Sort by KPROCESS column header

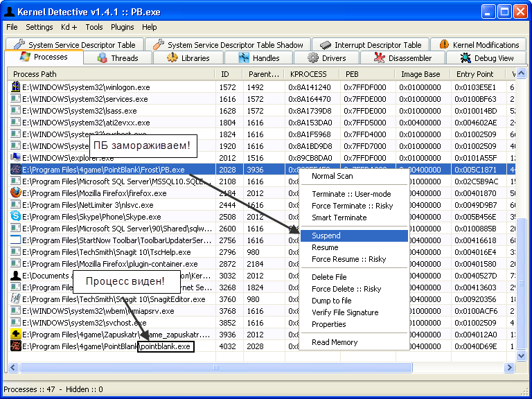(312, 74)
